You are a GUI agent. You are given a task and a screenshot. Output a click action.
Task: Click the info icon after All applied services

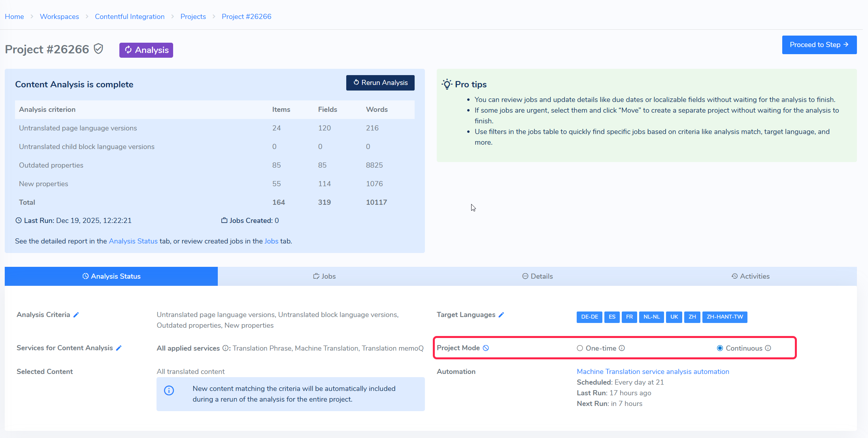tap(225, 348)
